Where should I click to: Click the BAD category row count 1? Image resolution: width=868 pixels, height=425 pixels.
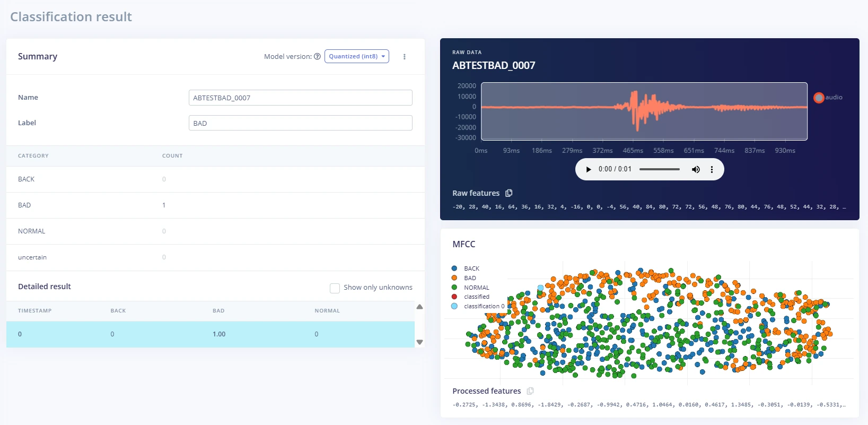point(164,205)
